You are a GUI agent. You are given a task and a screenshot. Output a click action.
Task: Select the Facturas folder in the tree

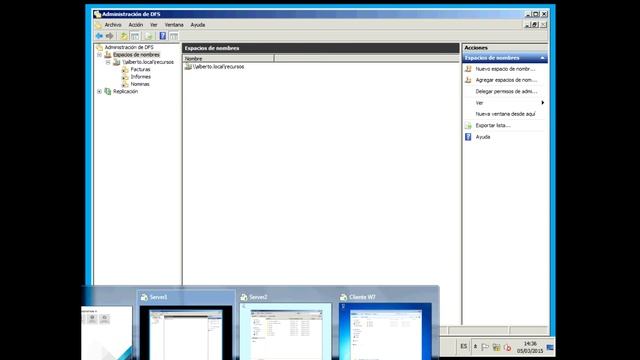tap(140, 69)
